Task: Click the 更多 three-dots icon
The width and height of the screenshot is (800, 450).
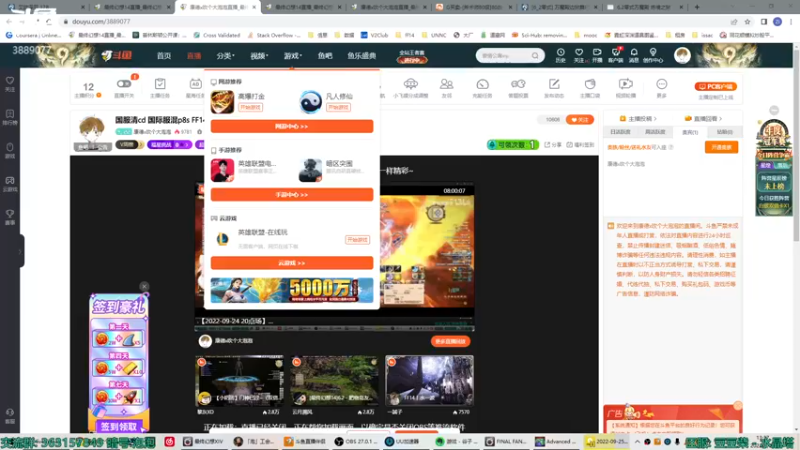Action: click(x=661, y=87)
